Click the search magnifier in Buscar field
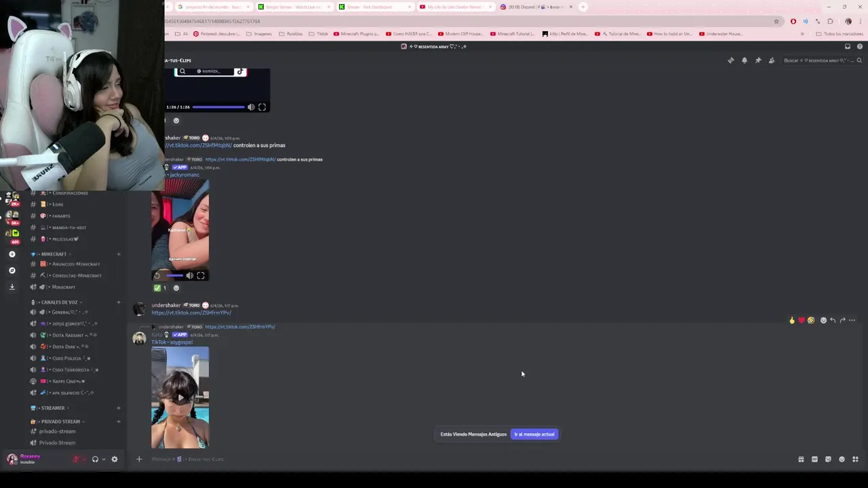868x488 pixels. [x=859, y=60]
